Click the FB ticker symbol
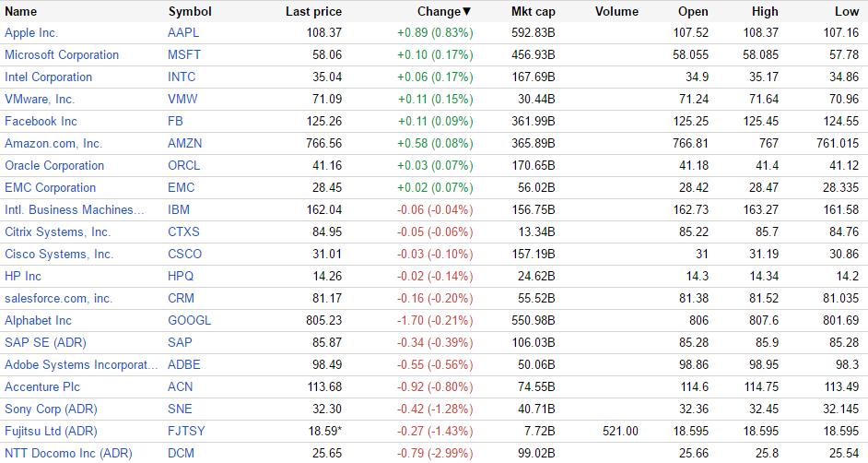The width and height of the screenshot is (868, 463). [175, 121]
